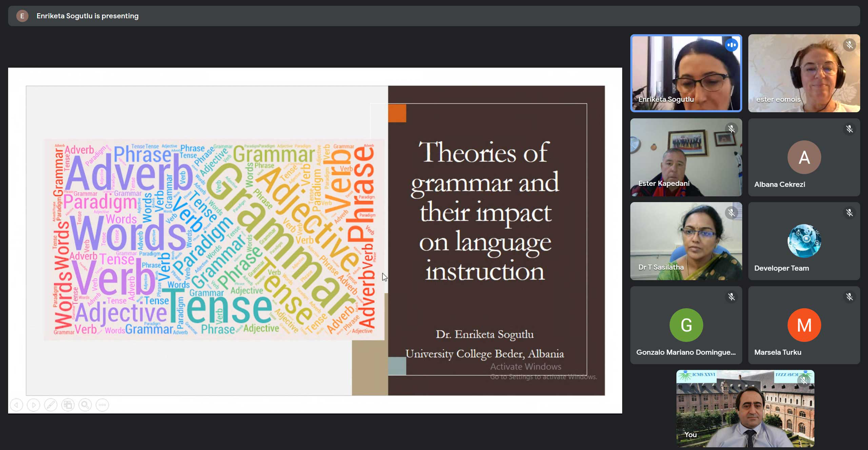
Task: Select the pen annotation tool
Action: [x=51, y=405]
